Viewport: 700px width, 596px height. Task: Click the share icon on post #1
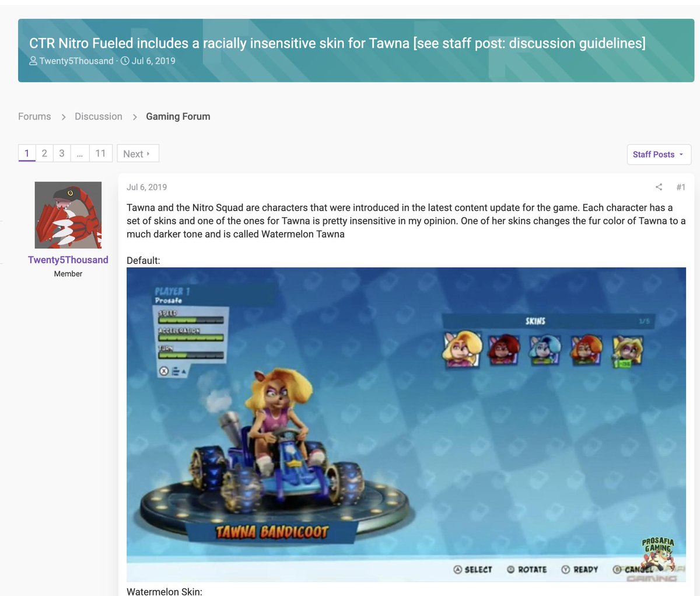tap(659, 187)
